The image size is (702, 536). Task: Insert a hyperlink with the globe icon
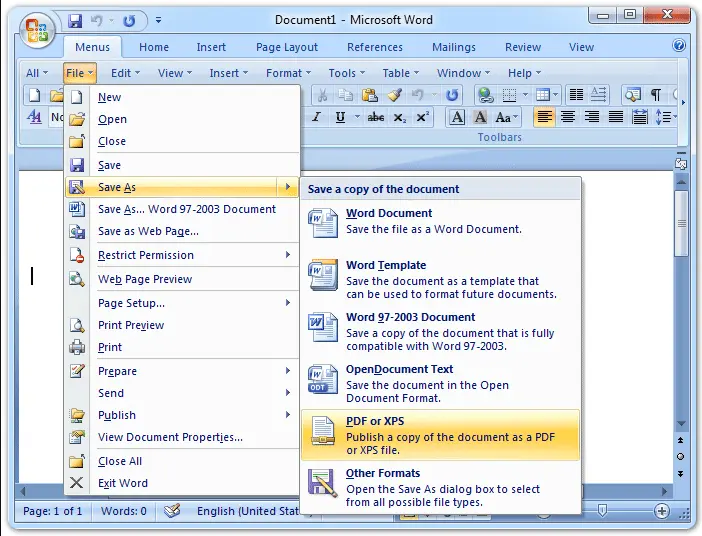click(486, 95)
